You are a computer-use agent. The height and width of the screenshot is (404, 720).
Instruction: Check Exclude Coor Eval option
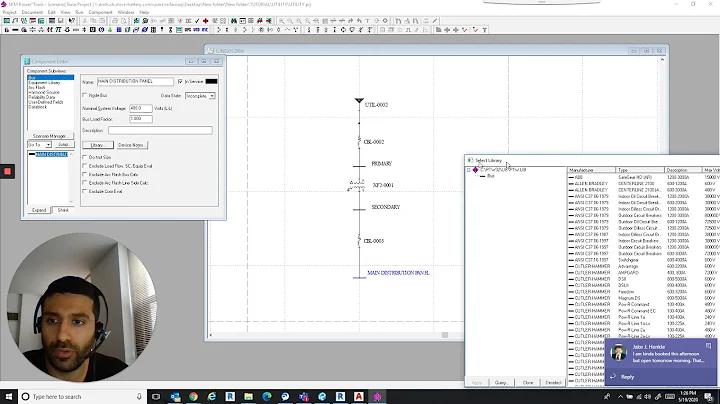tap(84, 191)
